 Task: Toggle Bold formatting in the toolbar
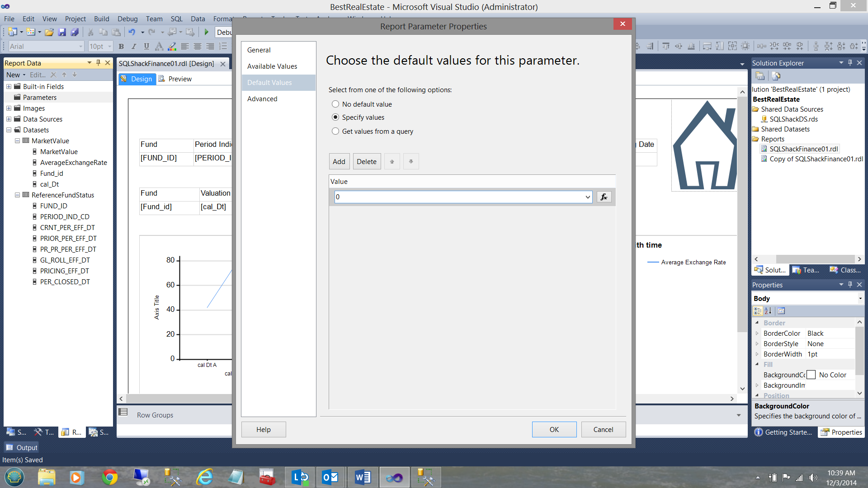tap(121, 47)
